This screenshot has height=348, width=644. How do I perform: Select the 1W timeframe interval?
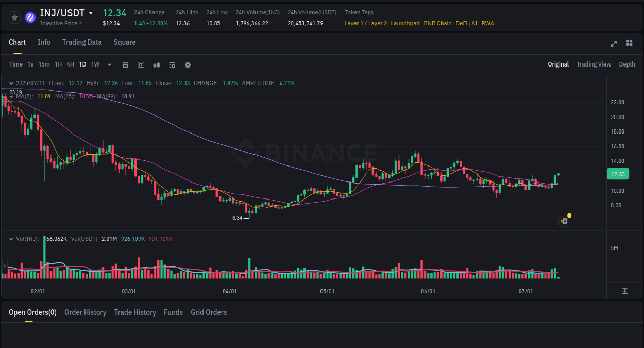[95, 64]
